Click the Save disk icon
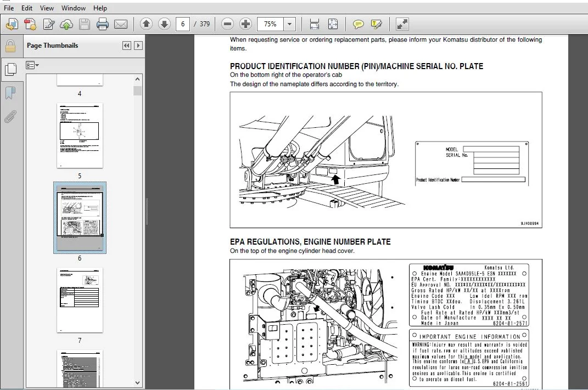588x390 pixels. [x=85, y=24]
